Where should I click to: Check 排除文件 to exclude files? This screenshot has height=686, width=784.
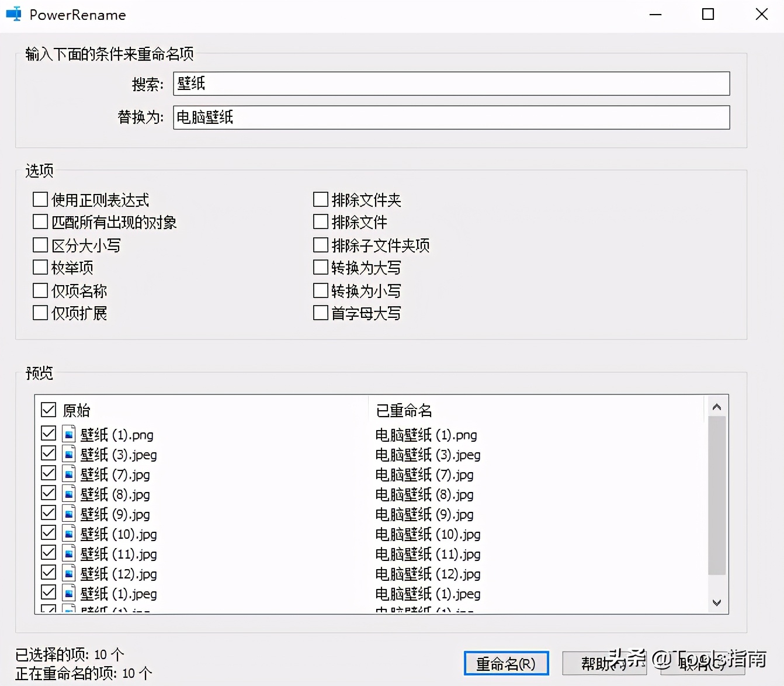click(x=321, y=222)
